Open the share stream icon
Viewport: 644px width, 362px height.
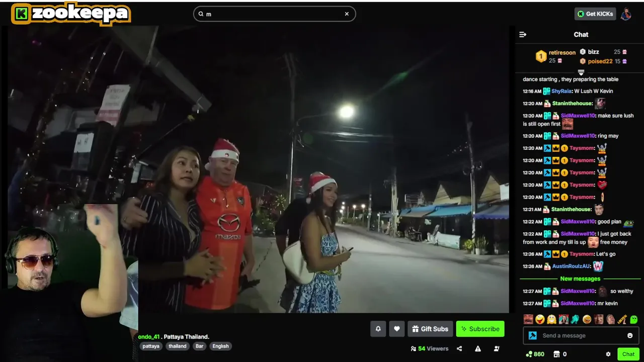(x=459, y=348)
